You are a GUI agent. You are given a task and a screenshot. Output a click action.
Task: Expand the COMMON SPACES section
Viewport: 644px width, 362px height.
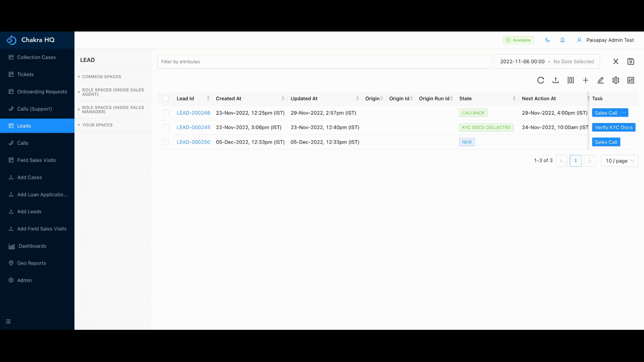point(102,76)
